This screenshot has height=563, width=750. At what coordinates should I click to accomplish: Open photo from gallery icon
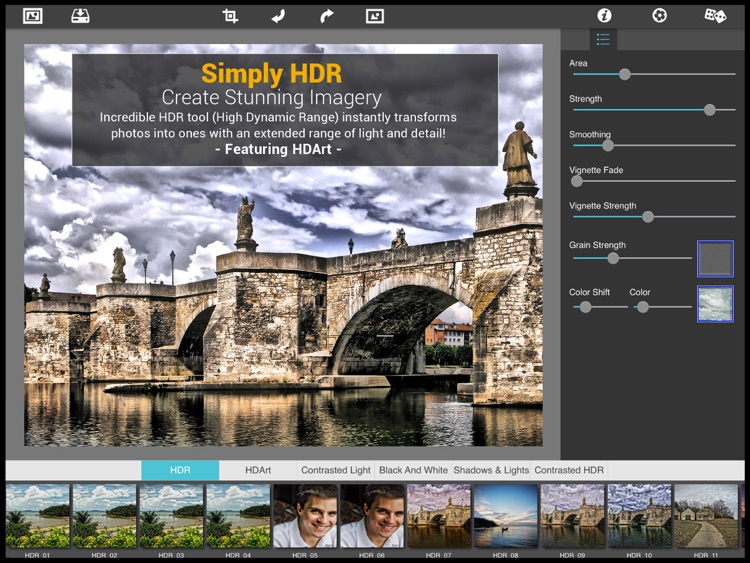33,16
